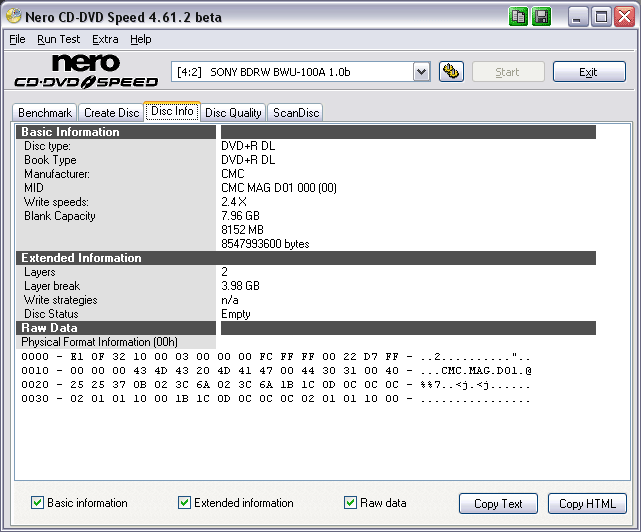Uncheck the Basic information checkbox
The image size is (641, 532).
coord(38,503)
